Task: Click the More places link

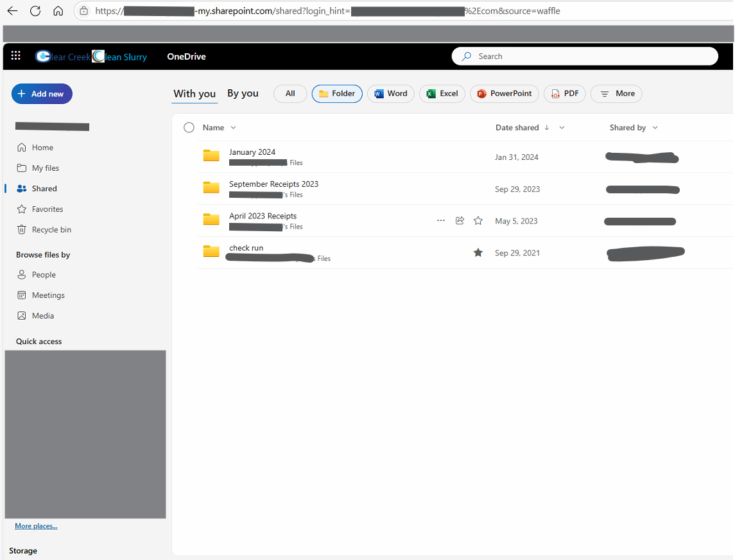Action: pyautogui.click(x=36, y=526)
